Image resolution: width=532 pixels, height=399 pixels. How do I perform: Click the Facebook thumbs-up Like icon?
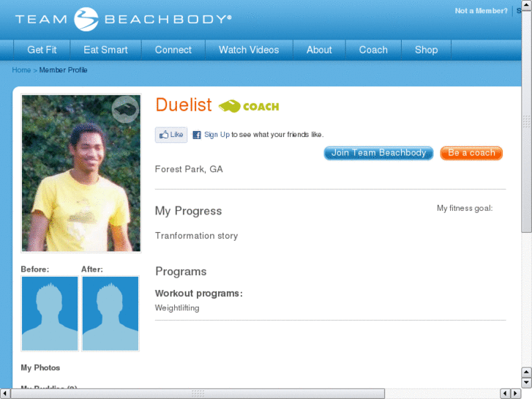pyautogui.click(x=164, y=135)
